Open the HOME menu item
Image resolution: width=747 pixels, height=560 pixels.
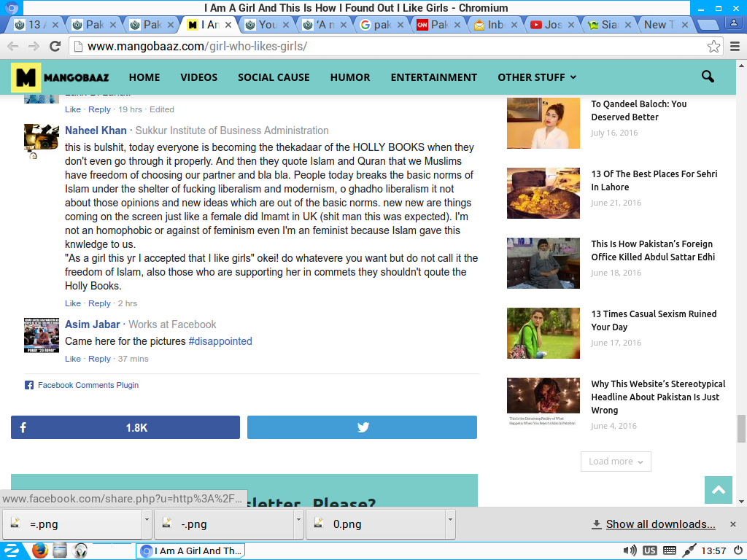[x=144, y=77]
